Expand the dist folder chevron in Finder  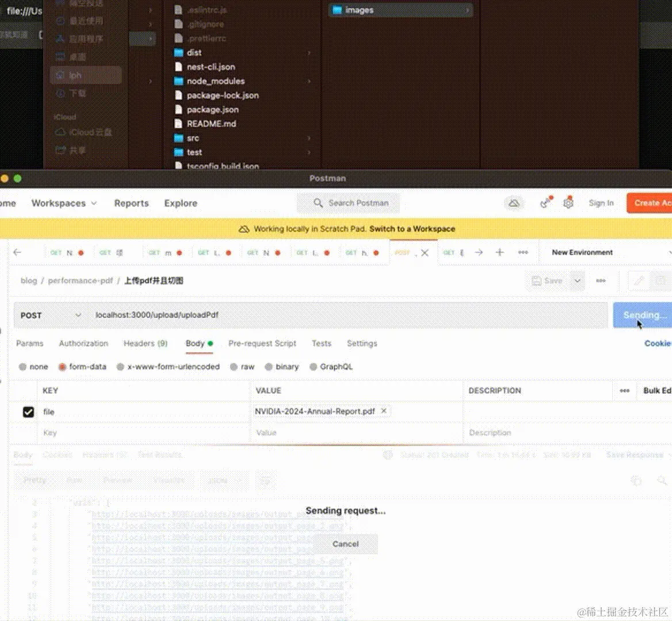click(309, 53)
